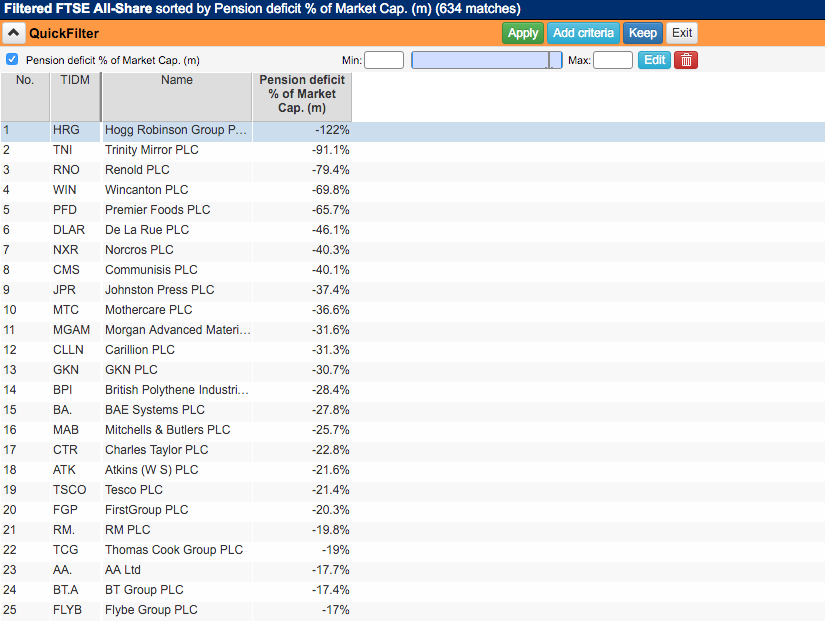
Task: Select GKN PLC name cell
Action: (177, 370)
